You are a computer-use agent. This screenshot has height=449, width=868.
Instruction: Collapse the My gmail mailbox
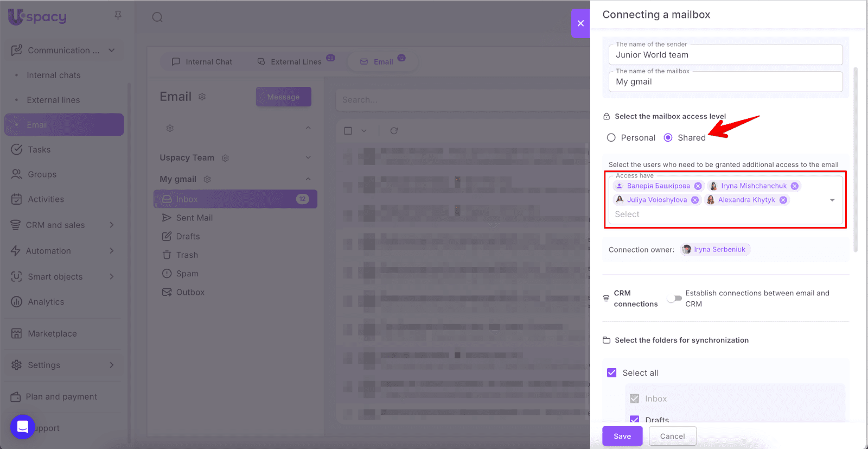coord(308,179)
